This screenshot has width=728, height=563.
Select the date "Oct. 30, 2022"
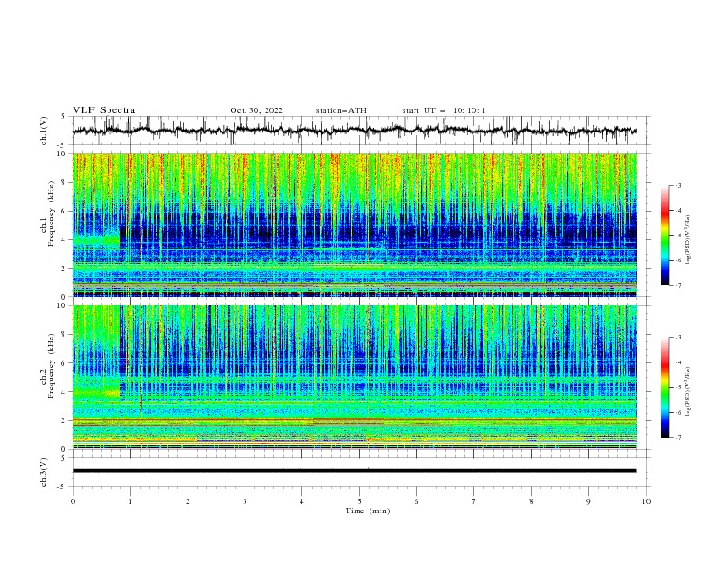(256, 110)
